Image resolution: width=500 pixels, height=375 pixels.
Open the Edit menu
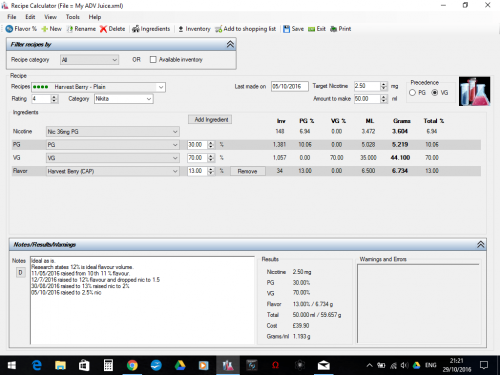(30, 17)
